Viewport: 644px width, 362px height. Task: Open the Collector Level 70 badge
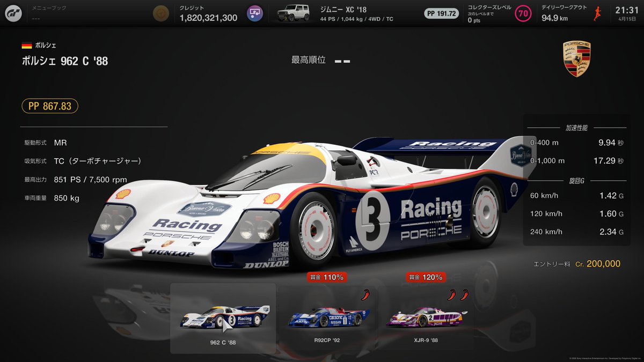click(523, 13)
